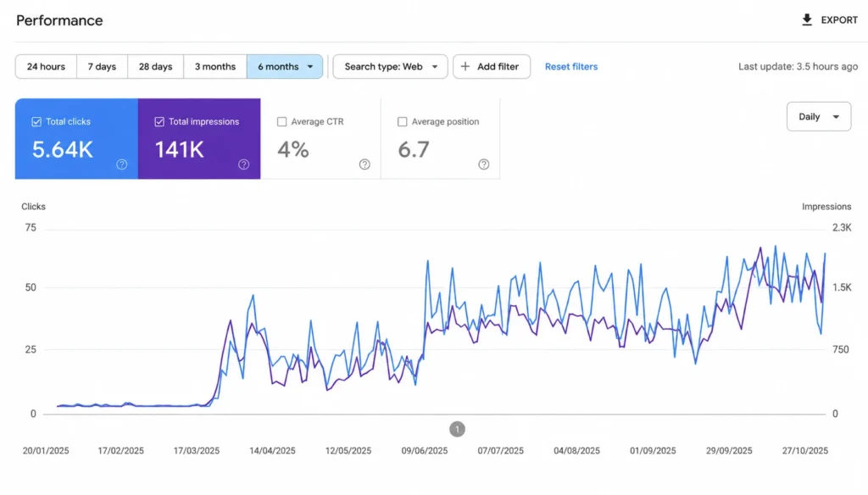Click the plus icon in Add filter
This screenshot has height=495, width=868.
(465, 66)
